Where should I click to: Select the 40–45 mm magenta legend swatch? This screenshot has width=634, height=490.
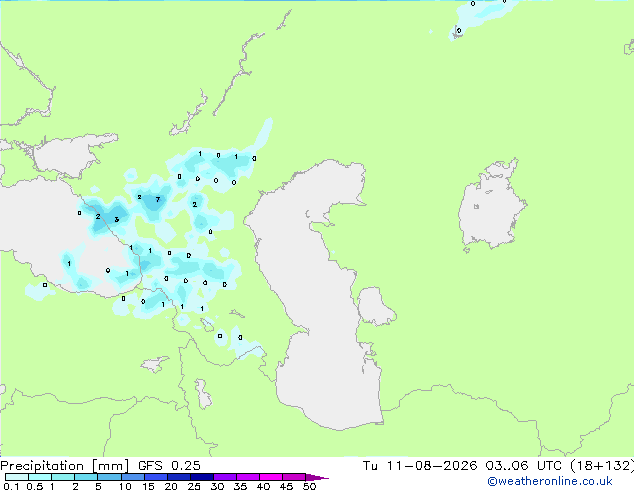(271, 477)
